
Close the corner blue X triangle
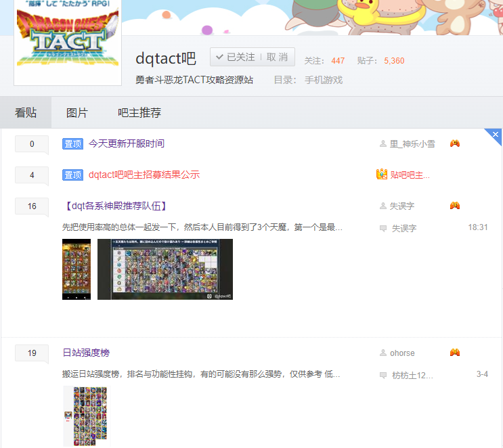tap(496, 135)
